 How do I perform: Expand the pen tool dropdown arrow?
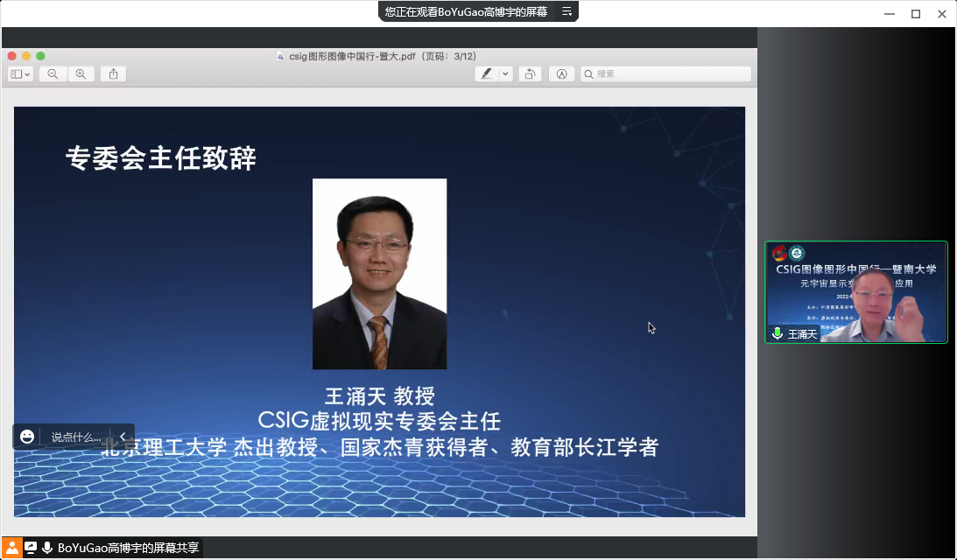505,73
